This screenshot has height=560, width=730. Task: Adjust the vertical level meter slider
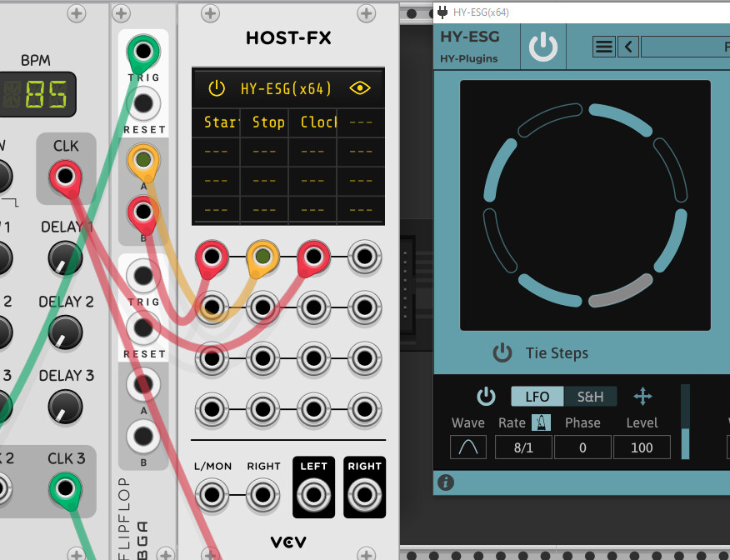[x=685, y=422]
